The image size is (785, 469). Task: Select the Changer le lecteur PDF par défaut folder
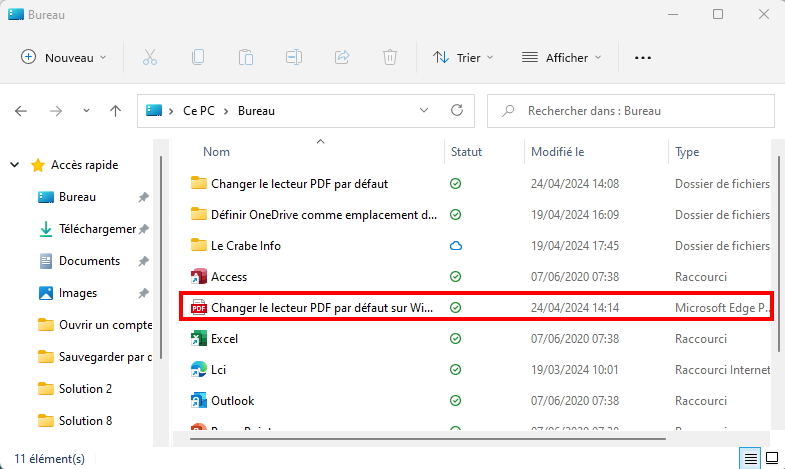pyautogui.click(x=299, y=184)
